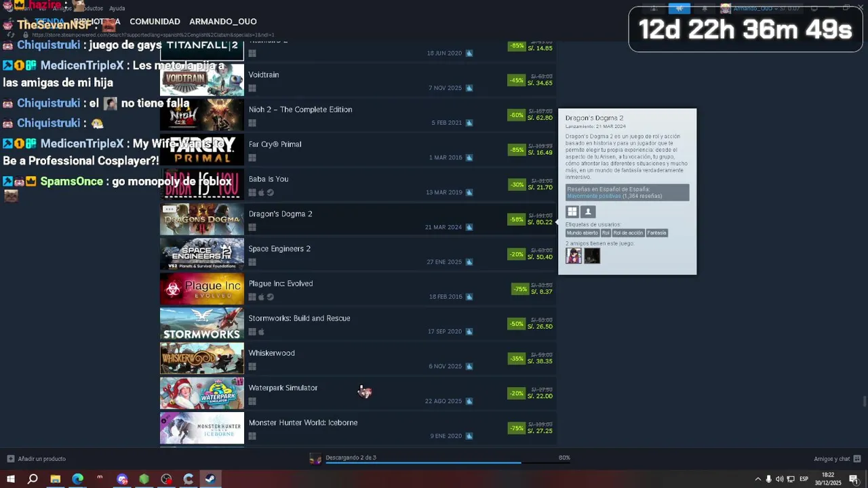
Task: Click first friend avatar in Dragon's Dogma popup
Action: (574, 256)
